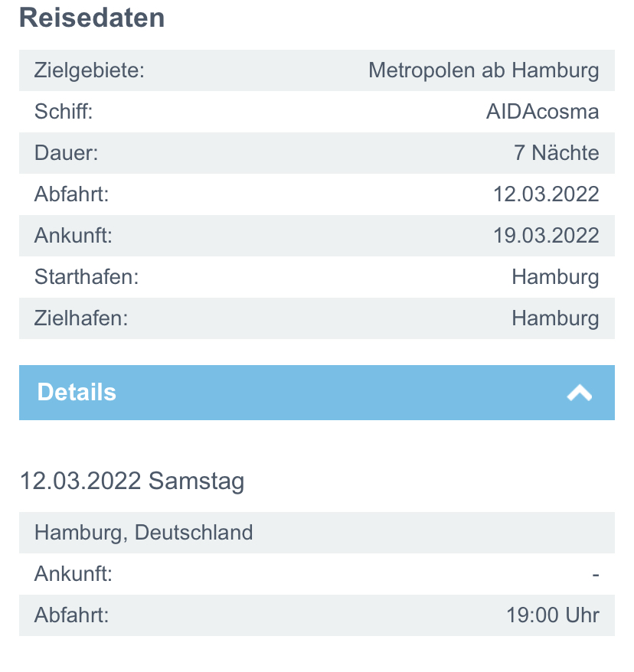The height and width of the screenshot is (672, 634).
Task: Click the Metropolen ab Hamburg value
Action: coord(483,71)
